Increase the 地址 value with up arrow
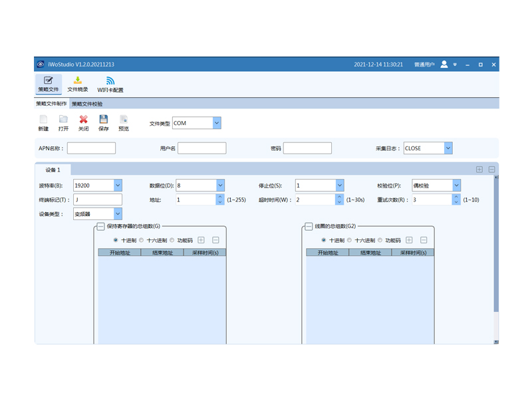Screen dimensions: 532x399 [x=220, y=197]
